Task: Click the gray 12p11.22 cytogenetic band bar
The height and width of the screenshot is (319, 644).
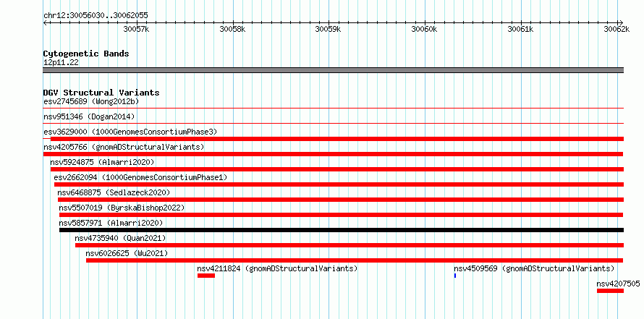Action: (x=334, y=70)
